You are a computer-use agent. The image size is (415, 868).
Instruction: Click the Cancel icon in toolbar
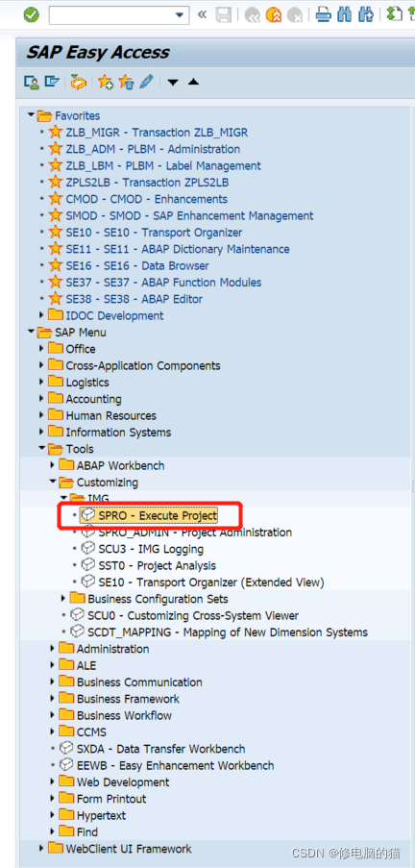(x=295, y=15)
